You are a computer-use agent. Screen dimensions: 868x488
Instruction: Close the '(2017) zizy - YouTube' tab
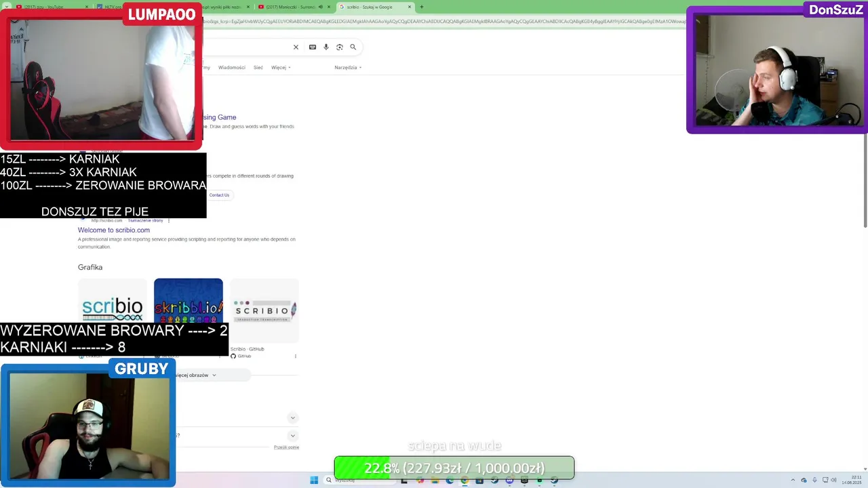pos(87,7)
